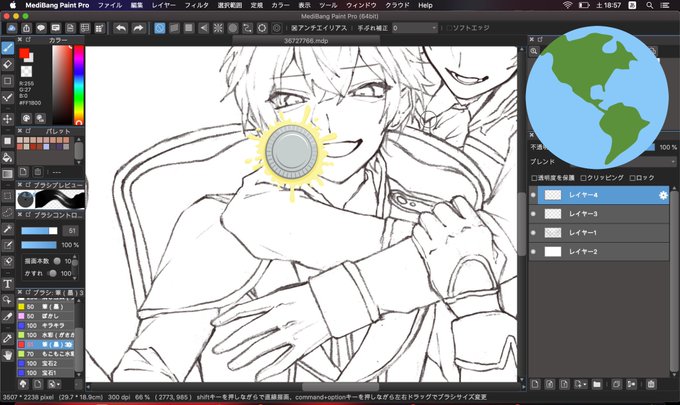Delete palette color with trash icon

tap(38, 172)
